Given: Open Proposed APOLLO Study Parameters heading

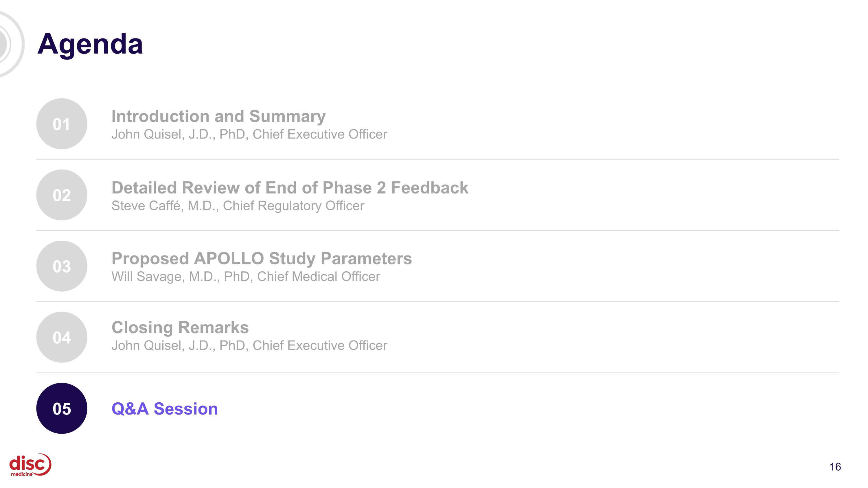Looking at the screenshot, I should (x=262, y=258).
